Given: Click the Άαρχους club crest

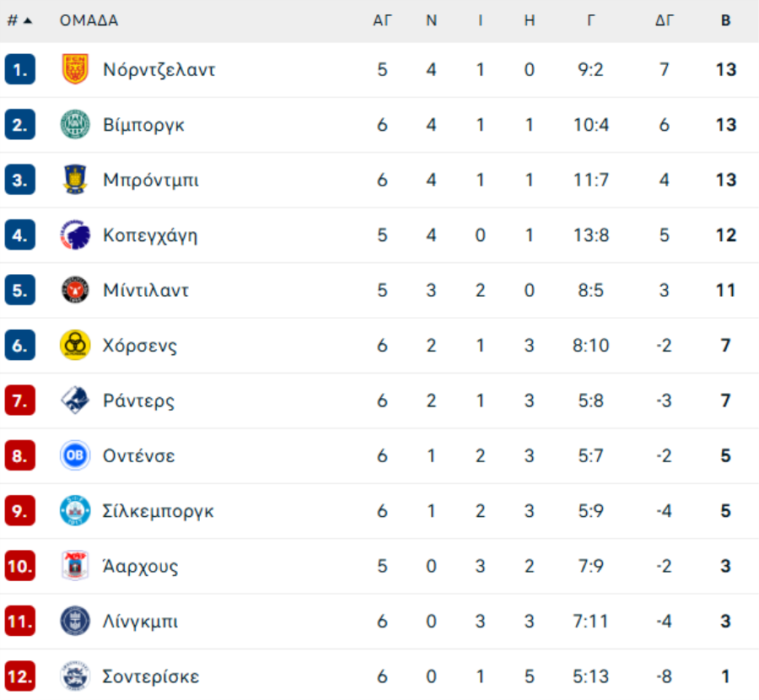Looking at the screenshot, I should click(x=75, y=566).
